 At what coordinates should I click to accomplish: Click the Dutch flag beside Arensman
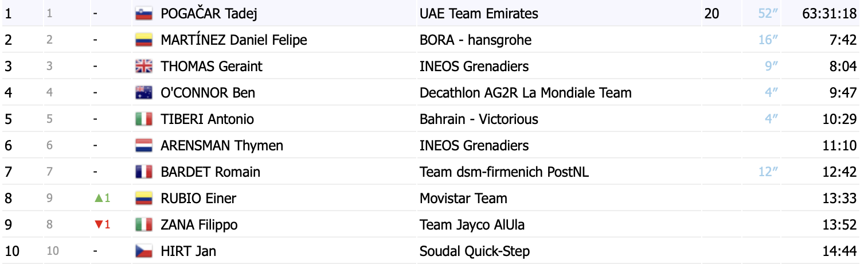point(143,146)
